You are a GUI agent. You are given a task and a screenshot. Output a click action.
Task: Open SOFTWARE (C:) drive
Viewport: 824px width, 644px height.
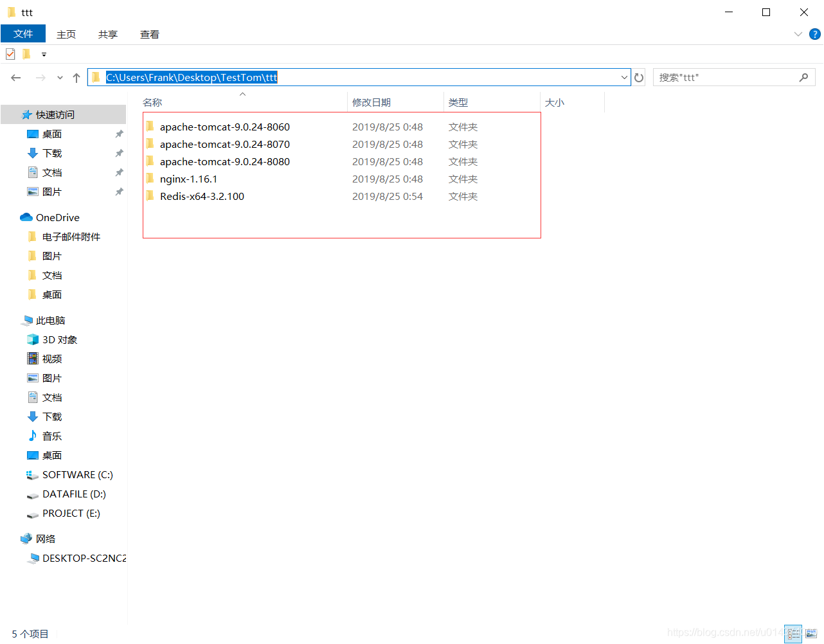point(77,474)
